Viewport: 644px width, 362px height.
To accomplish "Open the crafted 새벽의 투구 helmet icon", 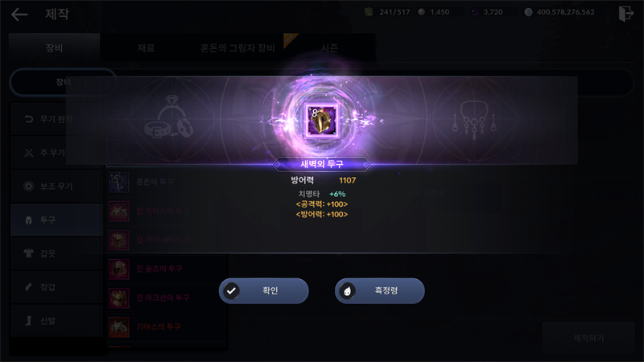I will click(x=323, y=120).
